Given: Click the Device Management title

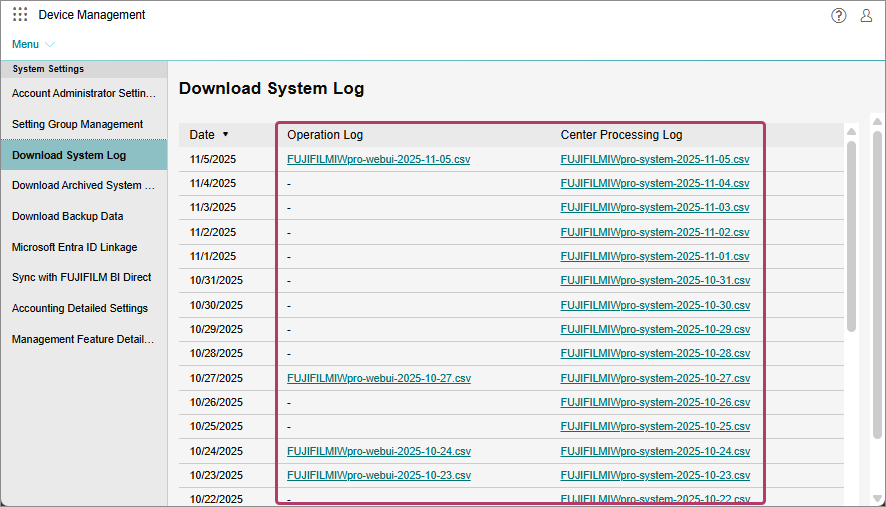Looking at the screenshot, I should coord(92,15).
